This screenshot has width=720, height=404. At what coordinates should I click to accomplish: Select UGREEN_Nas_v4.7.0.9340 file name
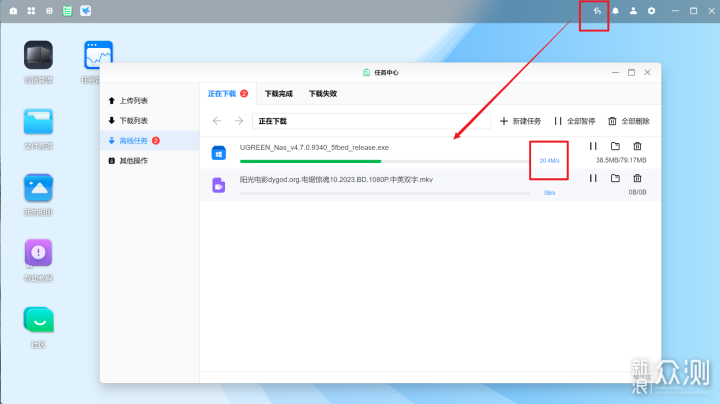click(314, 147)
